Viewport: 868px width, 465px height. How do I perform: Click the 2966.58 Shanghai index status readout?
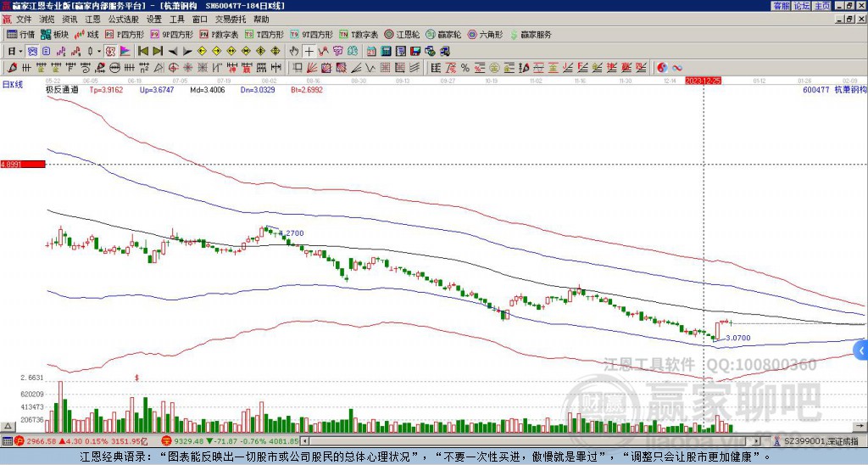[x=81, y=441]
